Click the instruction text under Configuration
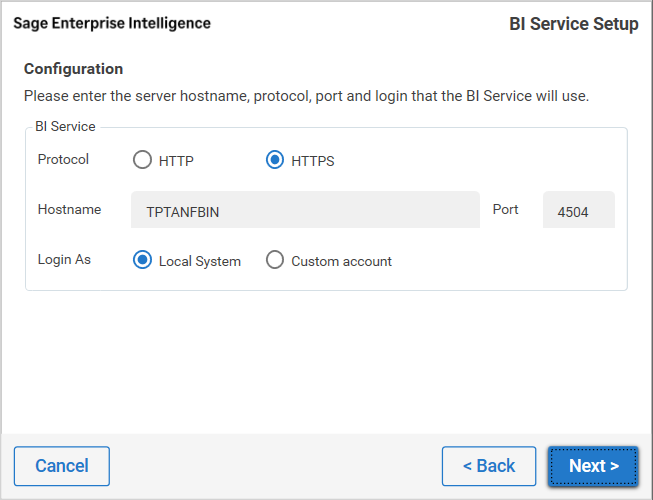 click(x=306, y=96)
